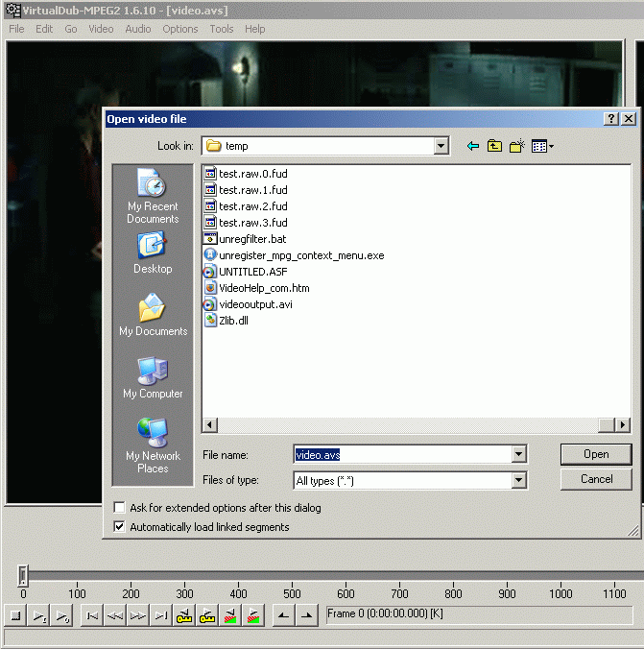Go to previous scene change
Viewport: 644px width, 649px height.
pos(230,615)
